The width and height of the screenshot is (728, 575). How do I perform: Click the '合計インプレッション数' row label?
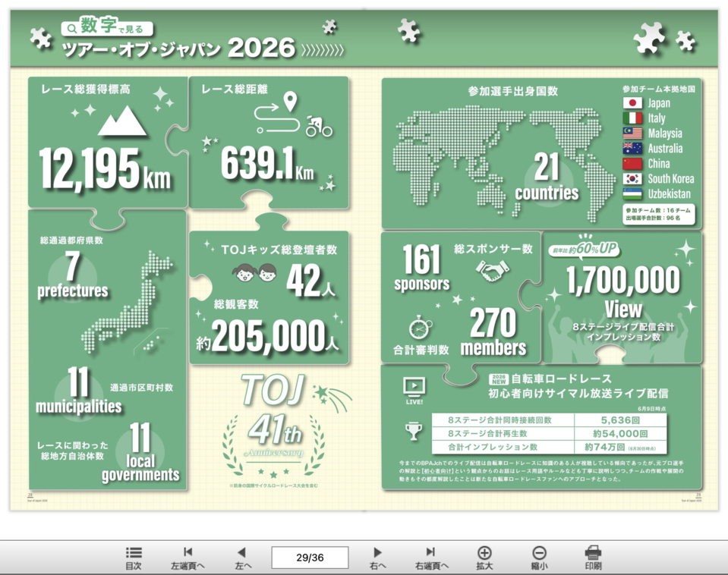tap(493, 447)
